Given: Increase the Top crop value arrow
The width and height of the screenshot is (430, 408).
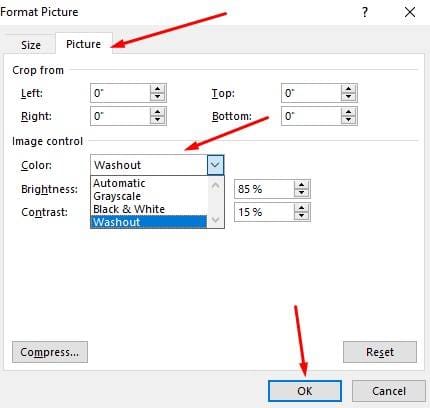Looking at the screenshot, I should pyautogui.click(x=348, y=89).
